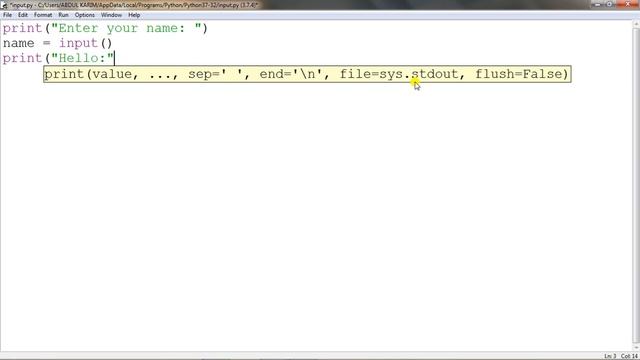Maximize the IDLE editor window
This screenshot has height=360, width=640.
click(x=610, y=4)
